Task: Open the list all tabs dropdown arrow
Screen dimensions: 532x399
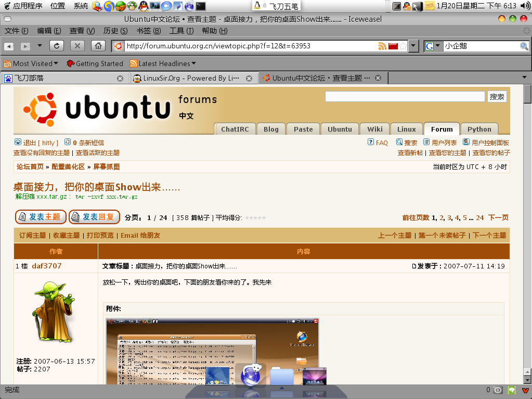Action: coord(524,78)
